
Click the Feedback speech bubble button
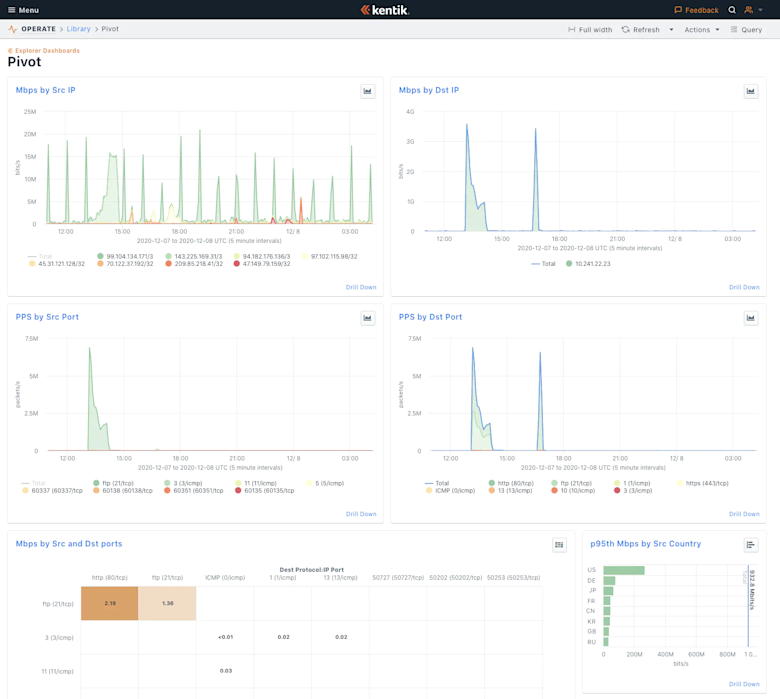pyautogui.click(x=696, y=10)
